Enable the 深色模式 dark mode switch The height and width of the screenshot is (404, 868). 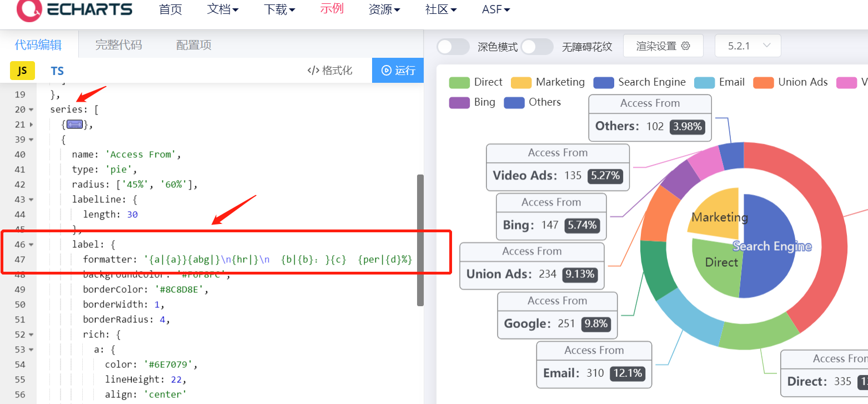click(x=453, y=47)
